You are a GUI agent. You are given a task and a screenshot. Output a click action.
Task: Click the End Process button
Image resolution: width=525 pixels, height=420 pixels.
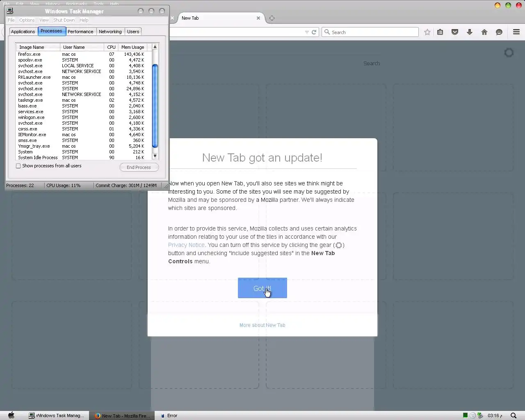pos(139,167)
